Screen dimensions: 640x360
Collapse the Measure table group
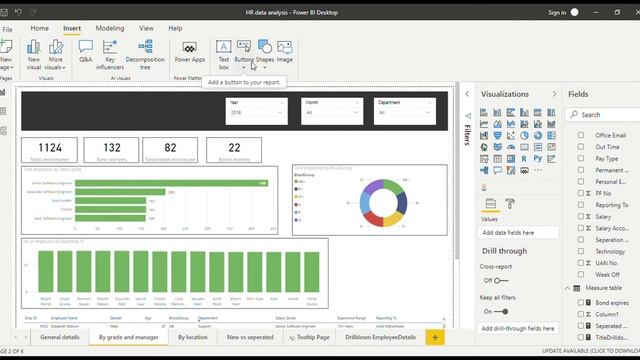pos(567,288)
